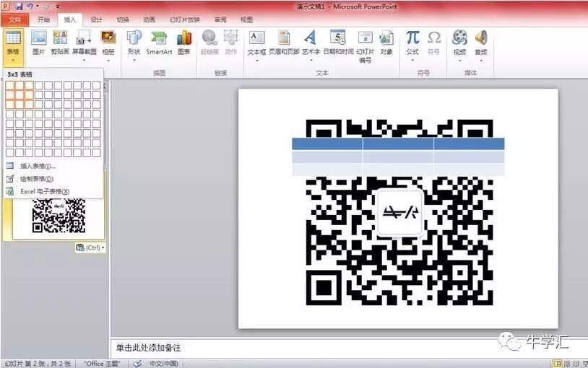Switch to the View (视图) tab
Screen dimensions: 588x368
[246, 19]
